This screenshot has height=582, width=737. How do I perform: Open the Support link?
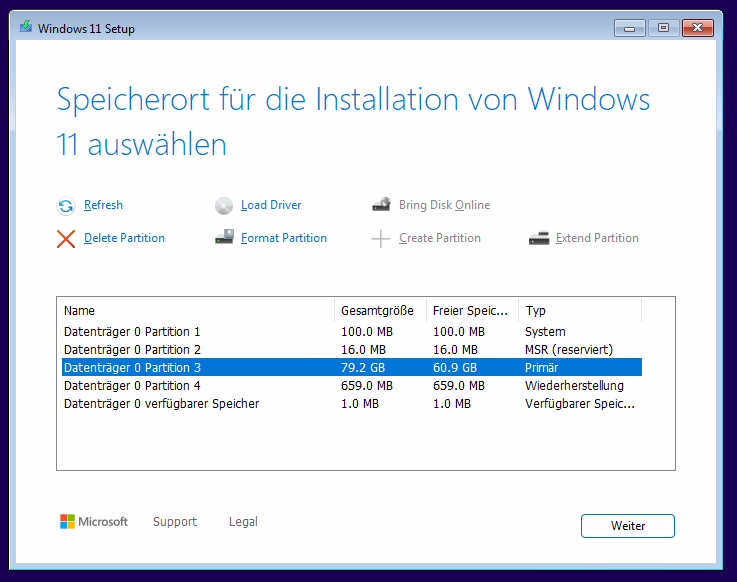(175, 522)
